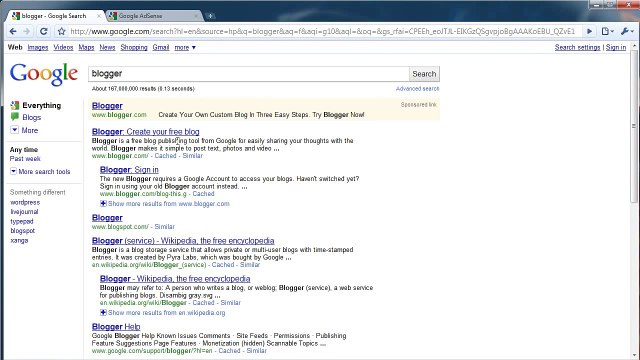Screen dimensions: 640x360
Task: Open Similar link for www.blogger.com/ result
Action: [193, 156]
